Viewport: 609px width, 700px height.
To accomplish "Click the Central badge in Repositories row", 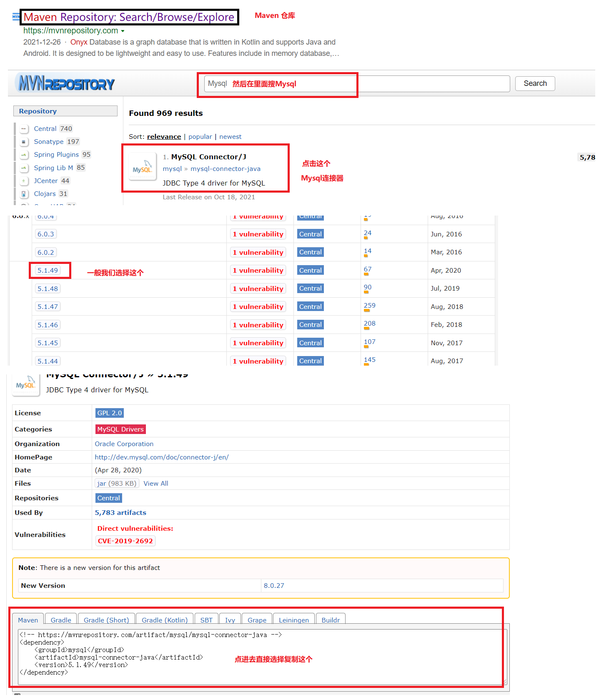I will pyautogui.click(x=109, y=498).
